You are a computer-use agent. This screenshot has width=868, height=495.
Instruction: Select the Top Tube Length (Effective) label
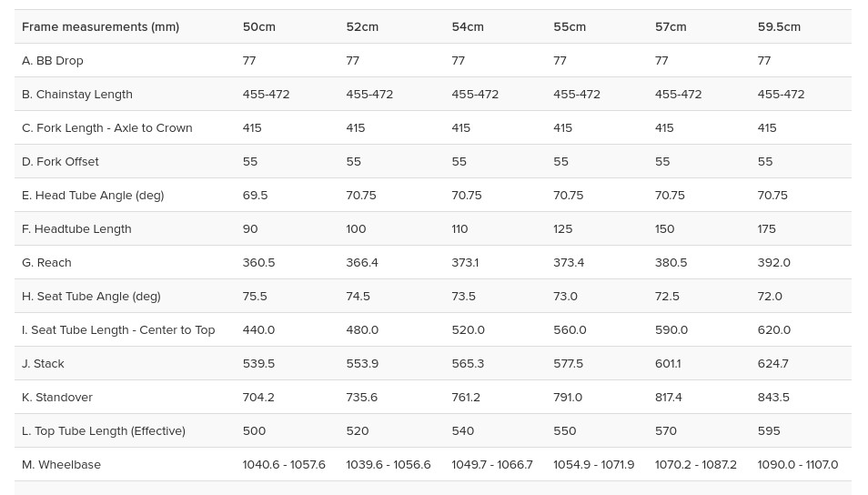pos(104,430)
